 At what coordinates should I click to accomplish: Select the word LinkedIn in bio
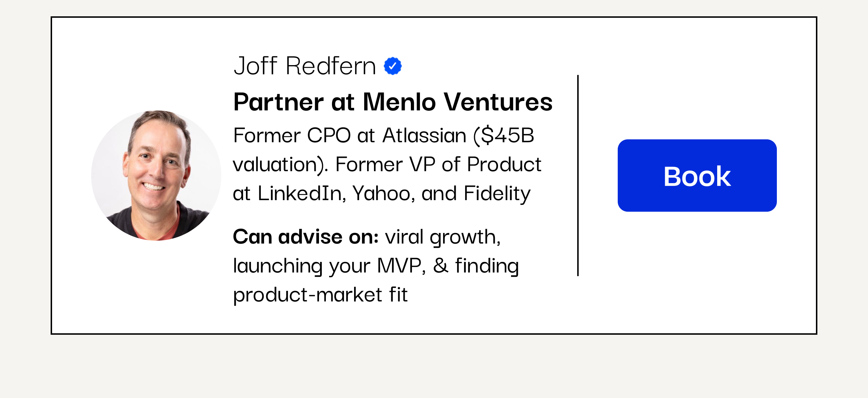point(300,193)
